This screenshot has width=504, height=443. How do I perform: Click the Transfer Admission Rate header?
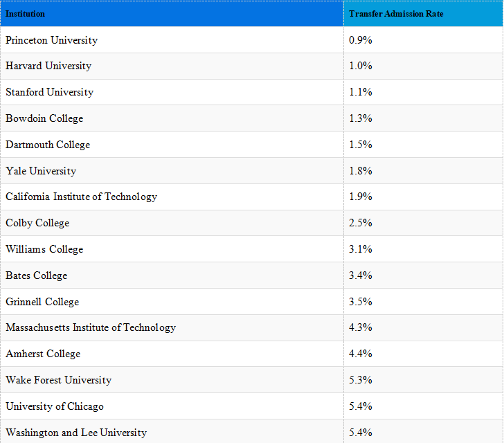(396, 14)
